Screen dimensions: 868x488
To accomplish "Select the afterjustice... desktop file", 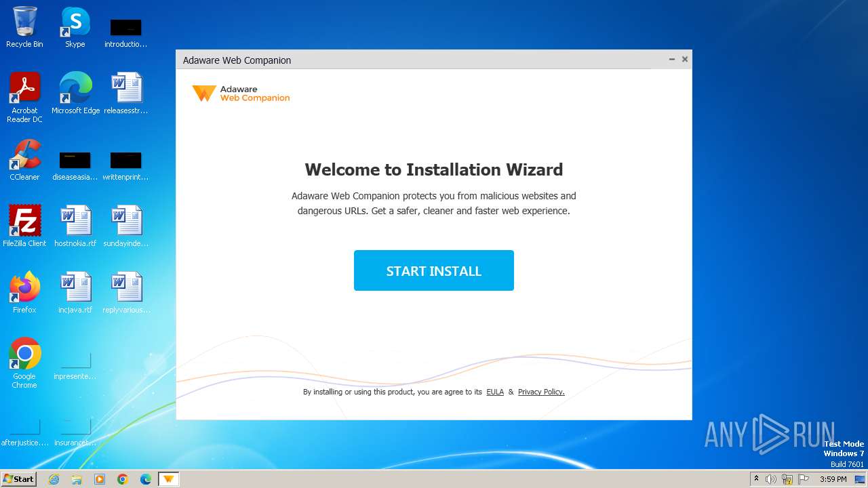I will (24, 432).
